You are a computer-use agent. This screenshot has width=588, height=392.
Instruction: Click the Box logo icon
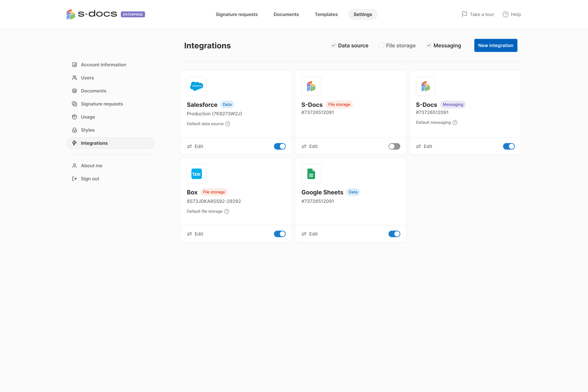point(196,174)
